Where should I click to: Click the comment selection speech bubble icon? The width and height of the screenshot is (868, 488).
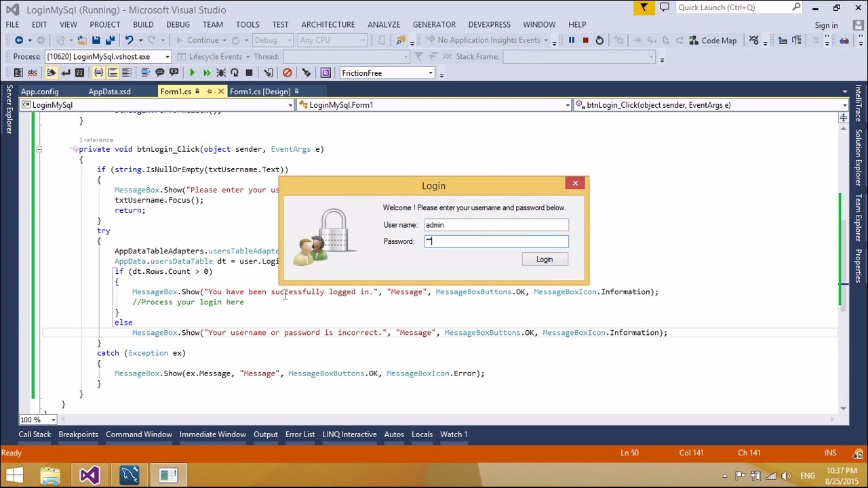pos(160,73)
